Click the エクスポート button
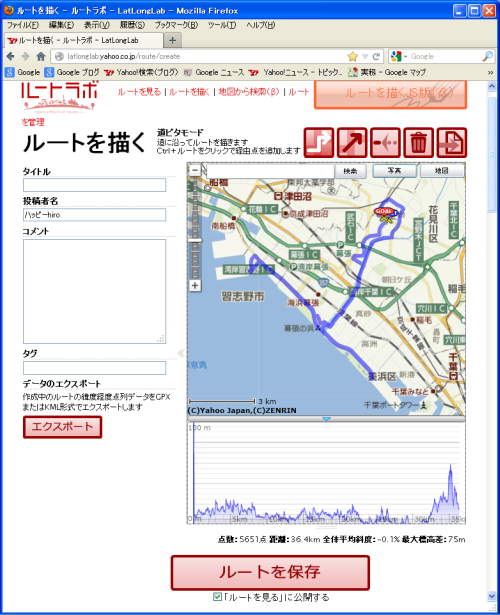 [x=62, y=427]
